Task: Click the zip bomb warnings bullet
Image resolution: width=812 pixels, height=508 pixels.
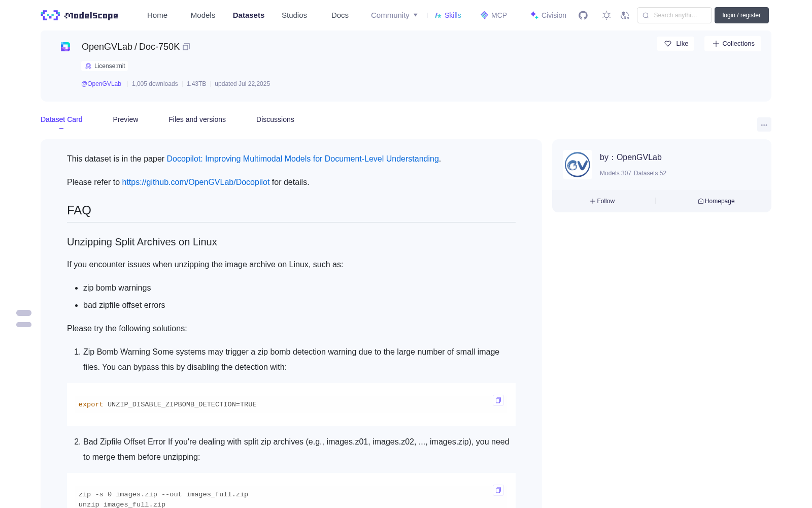Action: click(117, 288)
